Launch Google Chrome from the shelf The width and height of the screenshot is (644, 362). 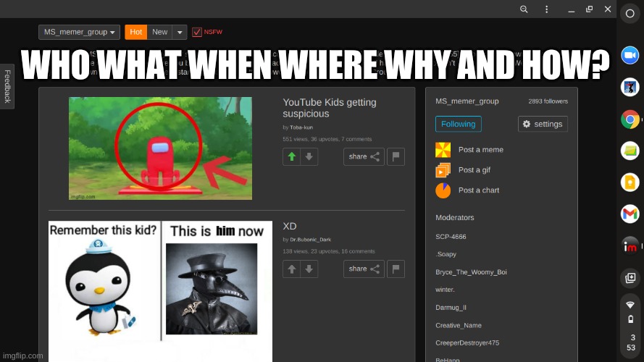[630, 119]
